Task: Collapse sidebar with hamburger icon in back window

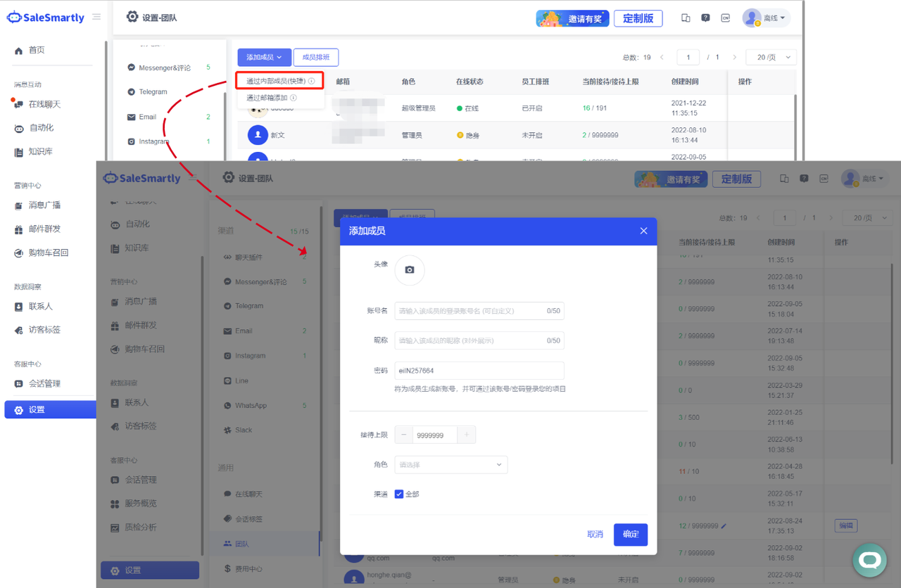Action: (x=96, y=17)
